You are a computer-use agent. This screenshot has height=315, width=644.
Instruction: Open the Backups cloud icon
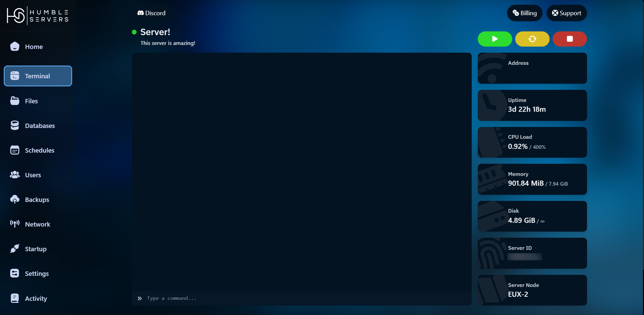[15, 199]
